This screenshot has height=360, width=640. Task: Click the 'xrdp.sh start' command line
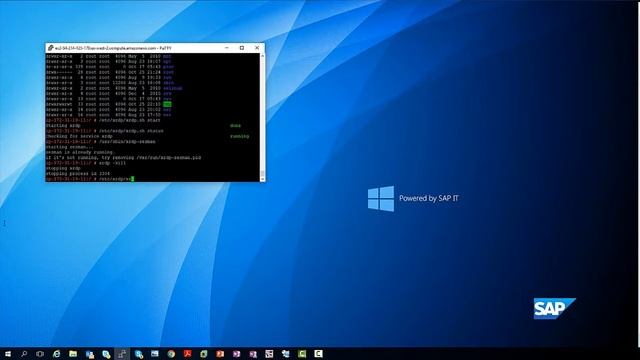point(103,120)
